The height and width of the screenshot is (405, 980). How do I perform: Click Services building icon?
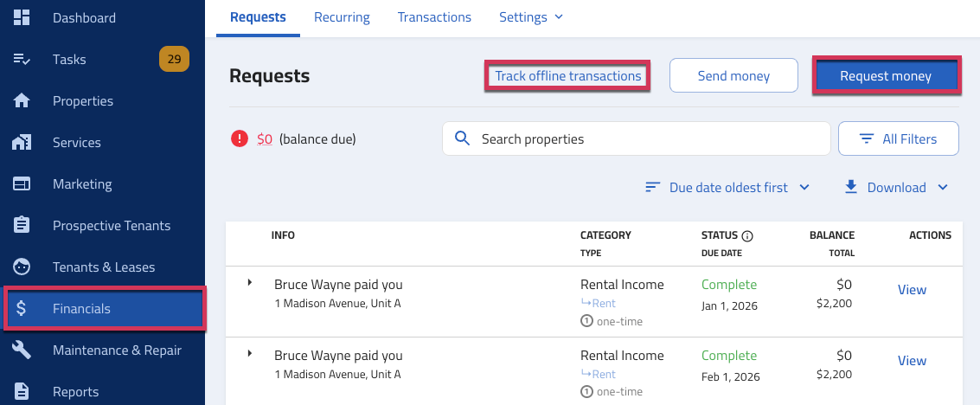click(x=22, y=143)
